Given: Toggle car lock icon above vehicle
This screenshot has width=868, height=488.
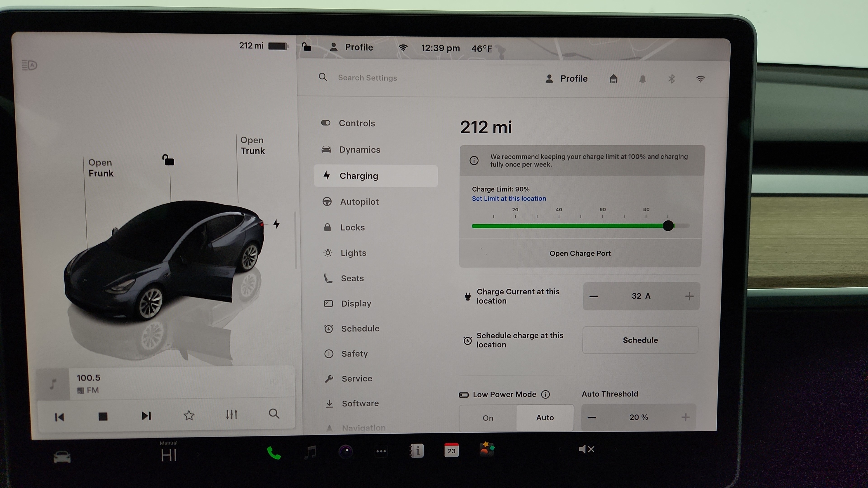Looking at the screenshot, I should point(168,160).
